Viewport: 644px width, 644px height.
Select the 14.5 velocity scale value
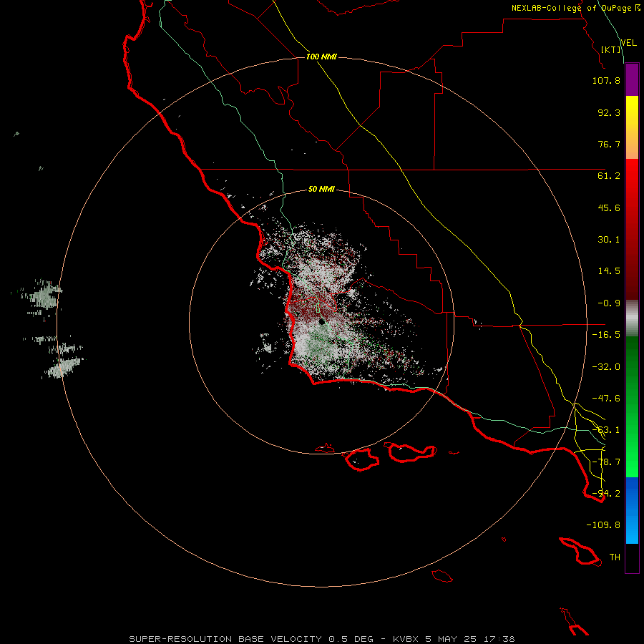tap(609, 271)
